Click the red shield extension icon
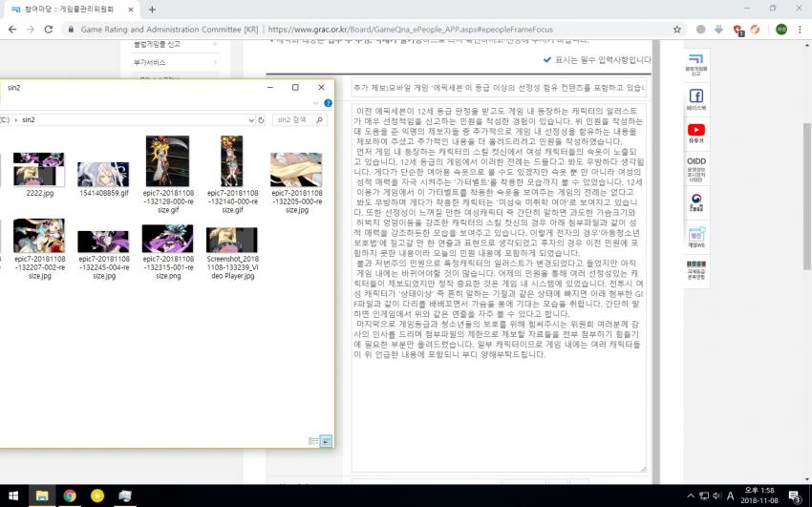 tap(737, 30)
